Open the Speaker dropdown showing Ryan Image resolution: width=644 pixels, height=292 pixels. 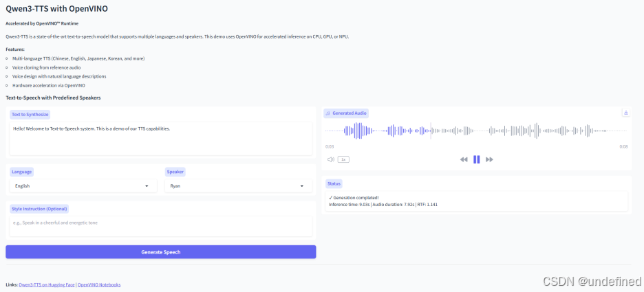tap(238, 186)
